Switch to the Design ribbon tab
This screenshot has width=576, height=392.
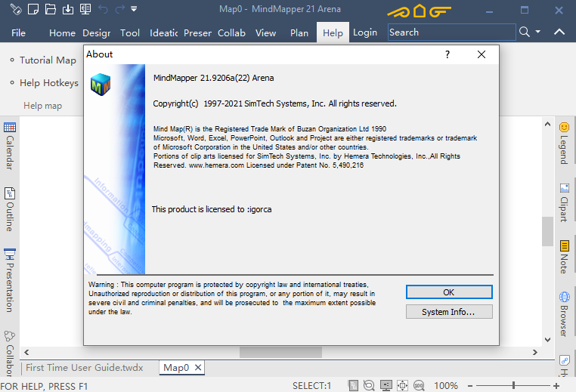click(96, 33)
